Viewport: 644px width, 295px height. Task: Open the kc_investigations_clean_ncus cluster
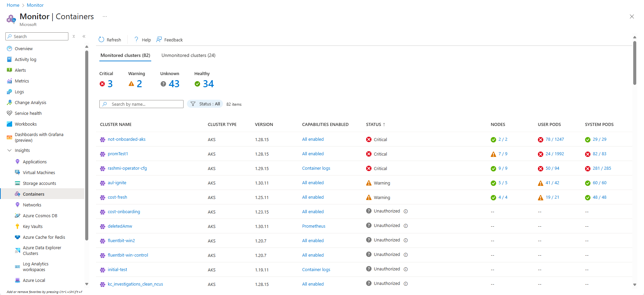click(x=135, y=284)
